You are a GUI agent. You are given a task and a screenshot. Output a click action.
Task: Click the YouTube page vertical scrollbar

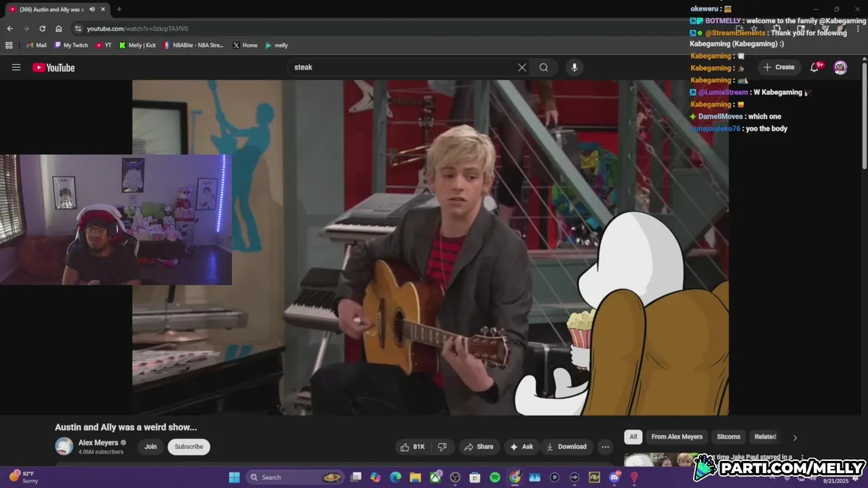(865, 115)
